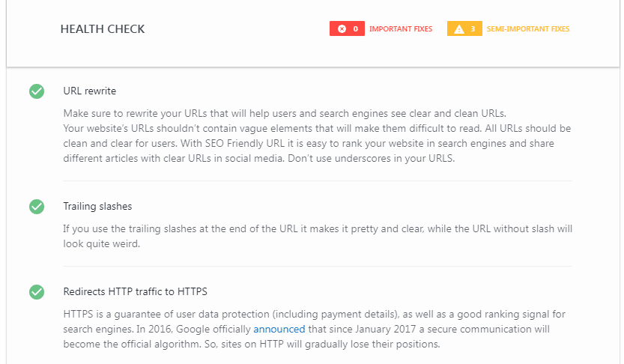The width and height of the screenshot is (624, 364).
Task: Click the HTTPS guarantee description paragraph
Action: (314, 329)
